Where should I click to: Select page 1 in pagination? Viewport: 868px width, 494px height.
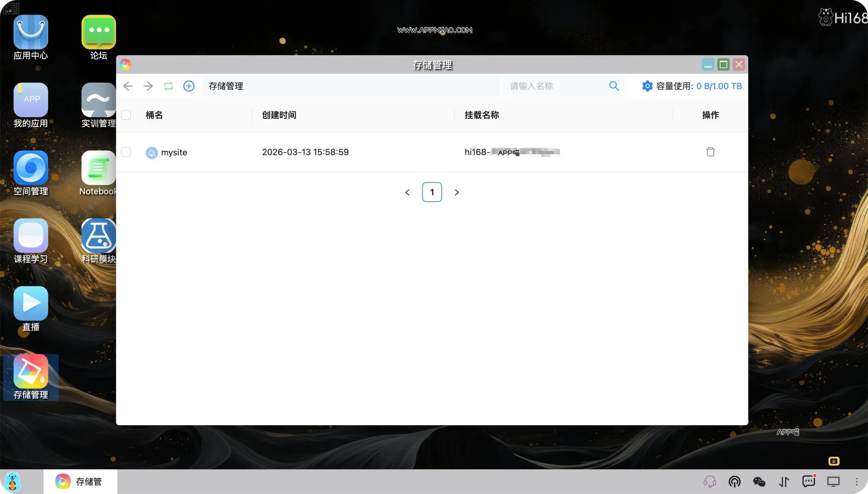[x=432, y=192]
